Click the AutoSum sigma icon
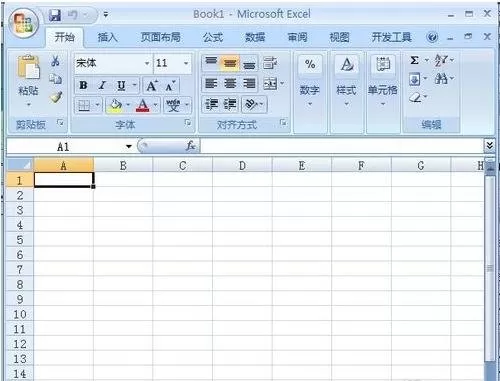500x381 pixels. click(x=414, y=60)
